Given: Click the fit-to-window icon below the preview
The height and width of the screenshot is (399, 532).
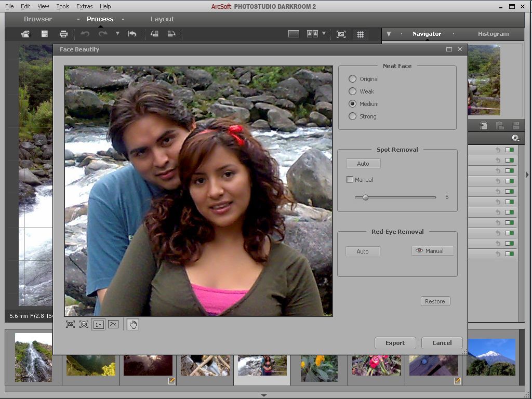Looking at the screenshot, I should coord(70,324).
